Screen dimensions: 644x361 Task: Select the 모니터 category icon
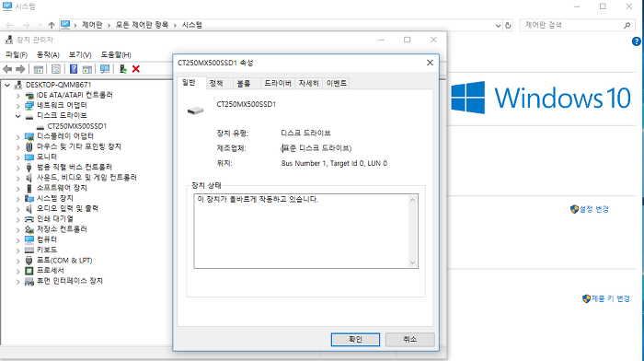click(29, 157)
